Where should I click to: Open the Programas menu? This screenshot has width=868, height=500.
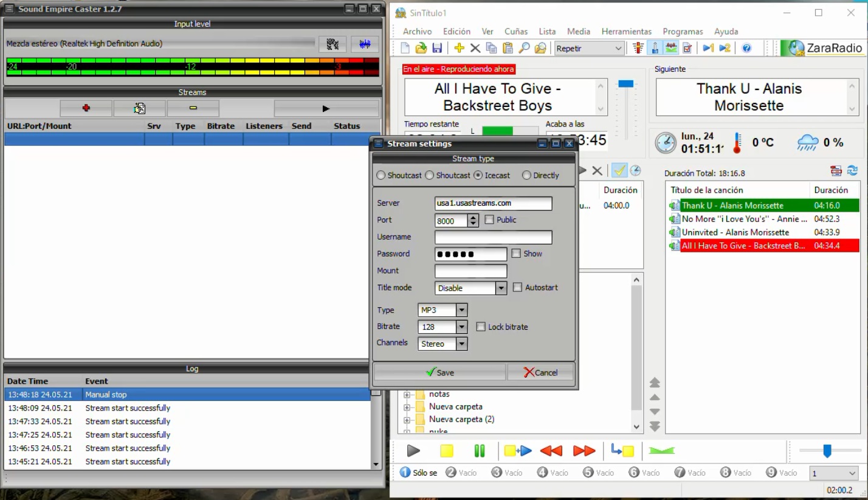tap(683, 31)
